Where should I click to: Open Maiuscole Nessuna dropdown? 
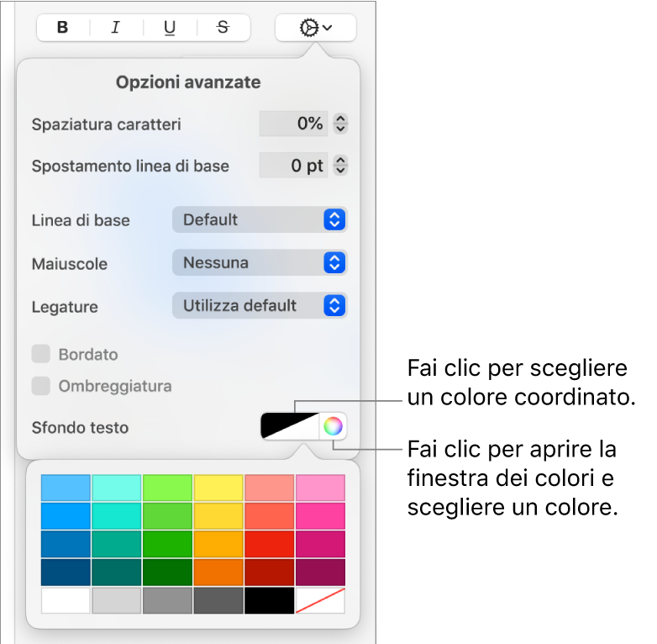point(260,263)
